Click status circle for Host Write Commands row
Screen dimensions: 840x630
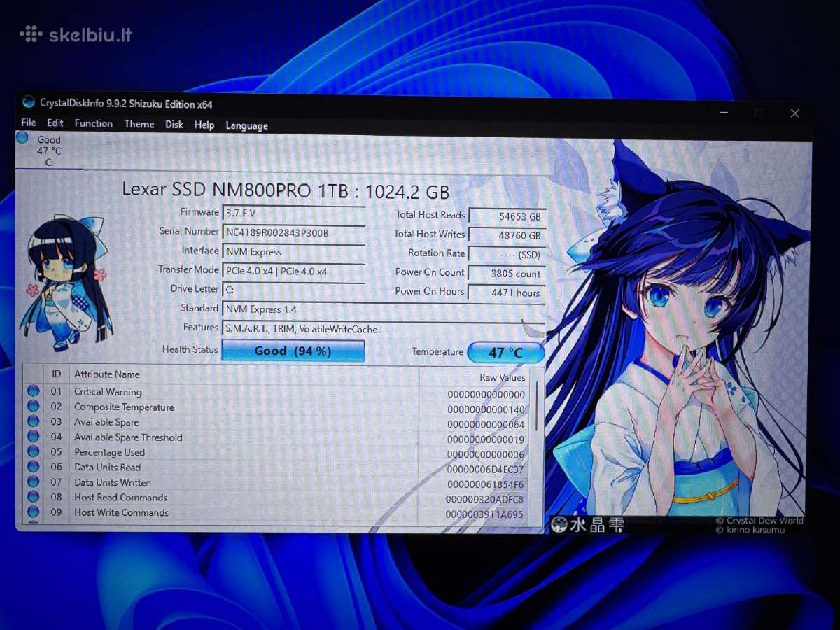point(33,512)
